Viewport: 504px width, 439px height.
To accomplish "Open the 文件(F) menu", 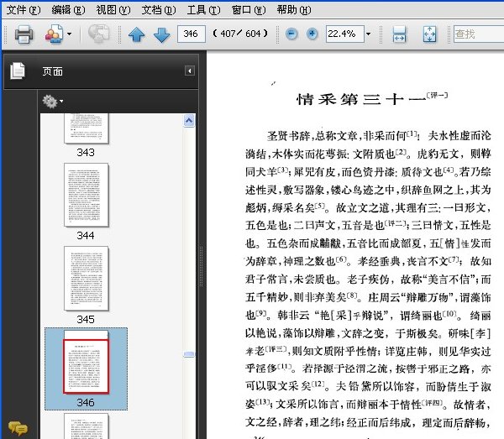I will [x=24, y=10].
